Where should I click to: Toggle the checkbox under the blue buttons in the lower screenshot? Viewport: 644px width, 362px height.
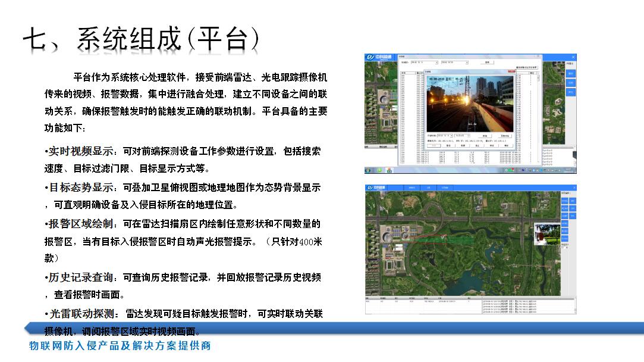click(563, 247)
